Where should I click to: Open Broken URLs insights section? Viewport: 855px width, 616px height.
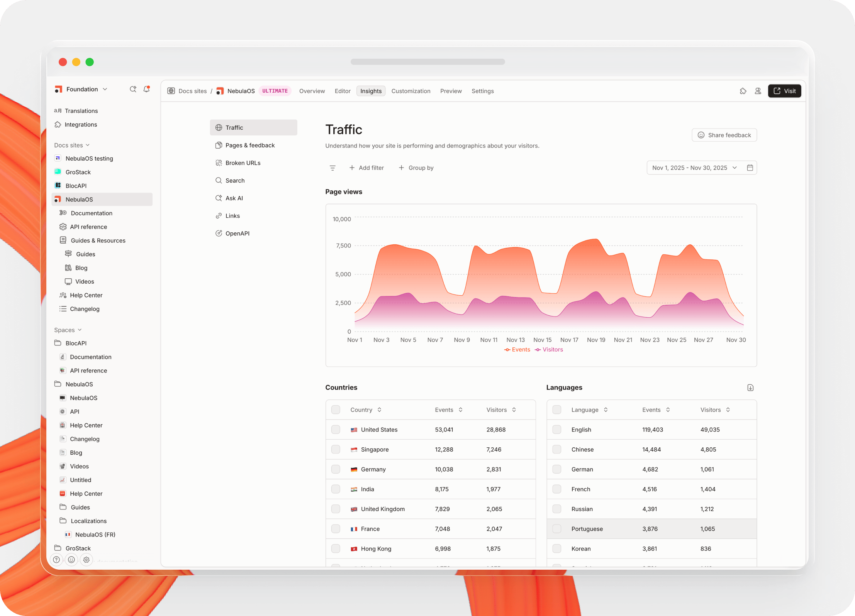tap(243, 163)
